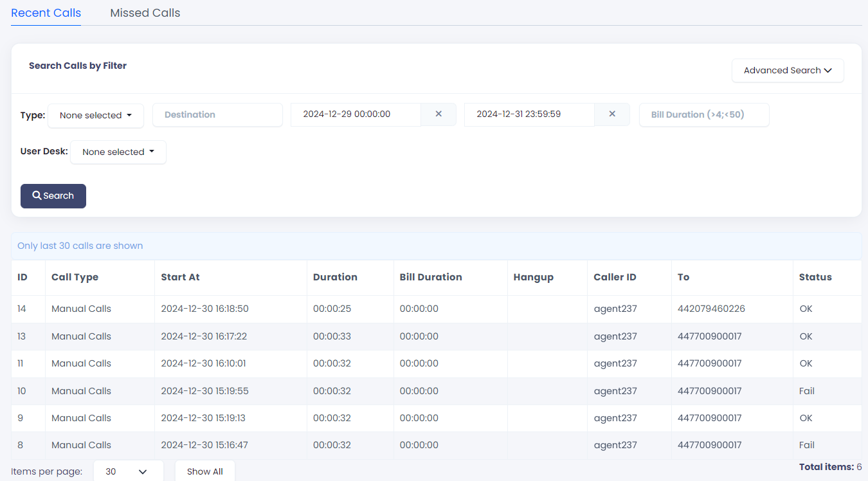Expand Advanced Search options
Image resolution: width=868 pixels, height=481 pixels.
tap(788, 70)
